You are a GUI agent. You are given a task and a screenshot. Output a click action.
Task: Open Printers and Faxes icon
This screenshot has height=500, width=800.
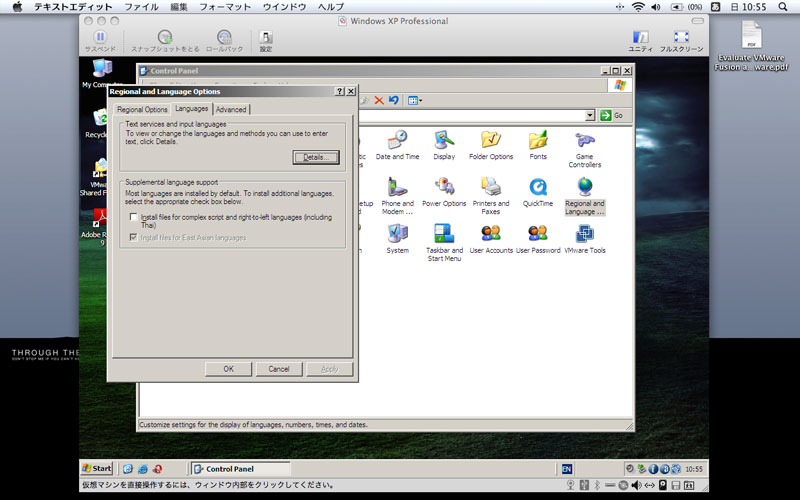tap(491, 196)
